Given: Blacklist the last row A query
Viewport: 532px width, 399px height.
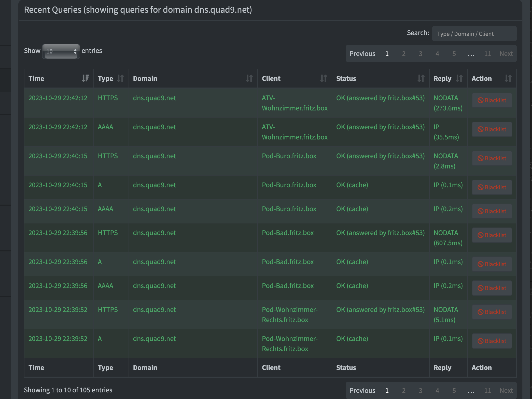Looking at the screenshot, I should pyautogui.click(x=492, y=341).
